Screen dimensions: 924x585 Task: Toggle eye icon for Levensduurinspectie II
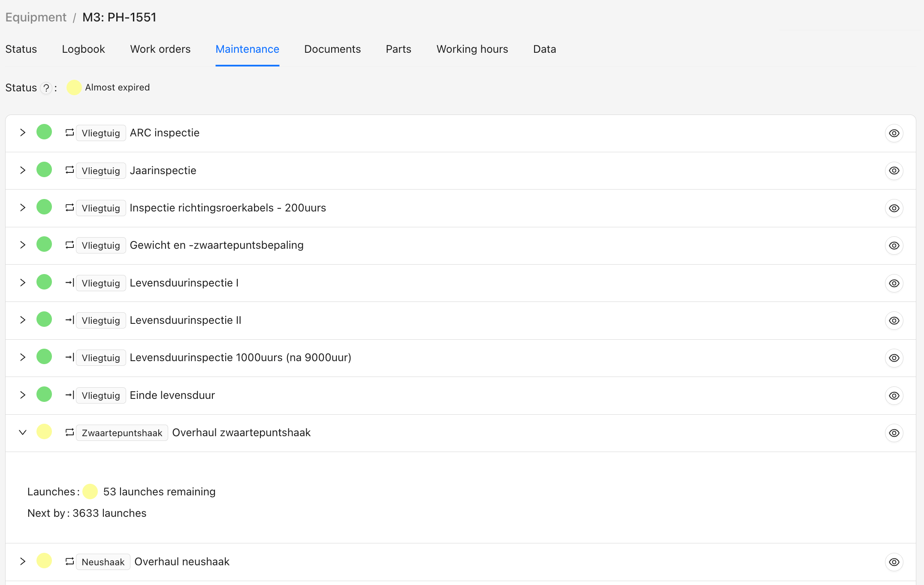point(894,321)
